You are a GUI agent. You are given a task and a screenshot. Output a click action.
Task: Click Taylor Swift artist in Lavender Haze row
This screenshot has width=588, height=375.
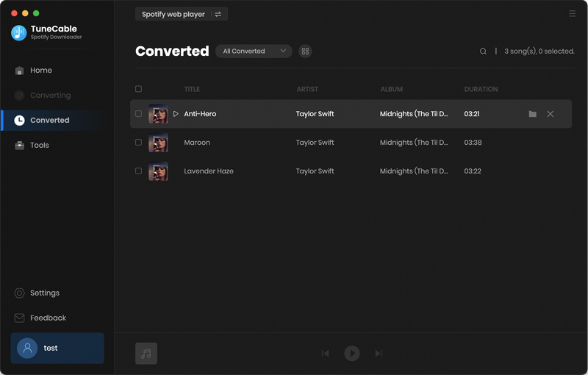click(315, 171)
